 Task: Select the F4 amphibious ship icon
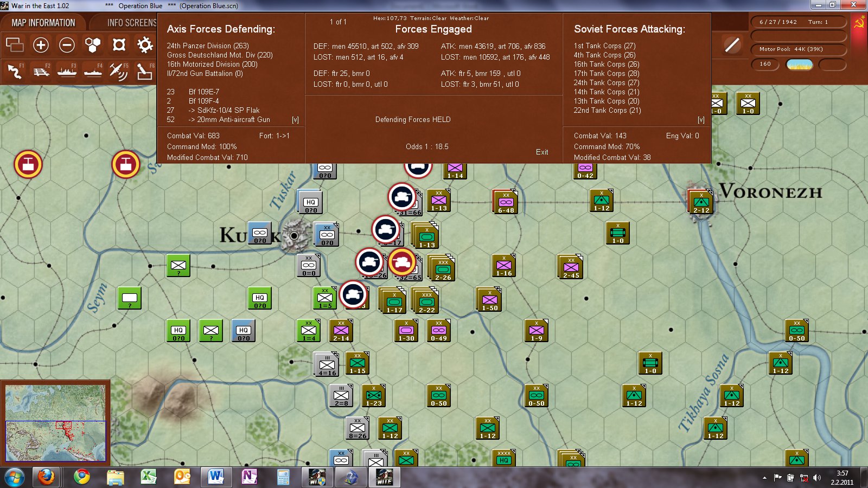93,71
